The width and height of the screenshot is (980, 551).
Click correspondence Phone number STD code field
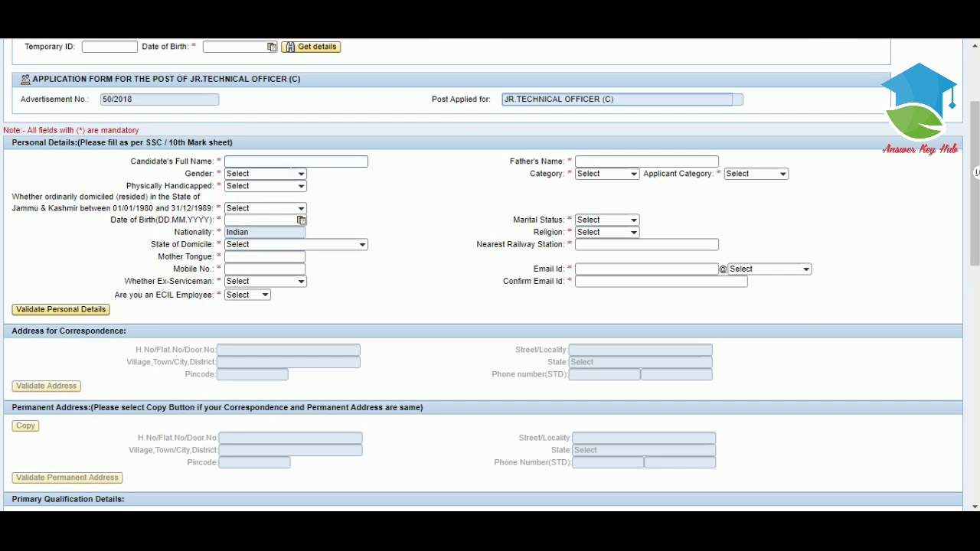(x=604, y=375)
